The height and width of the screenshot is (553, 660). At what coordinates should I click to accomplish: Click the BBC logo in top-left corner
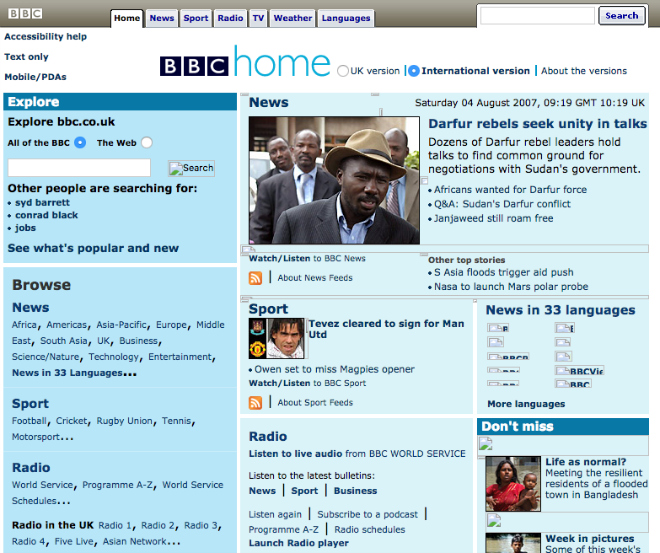pos(25,13)
